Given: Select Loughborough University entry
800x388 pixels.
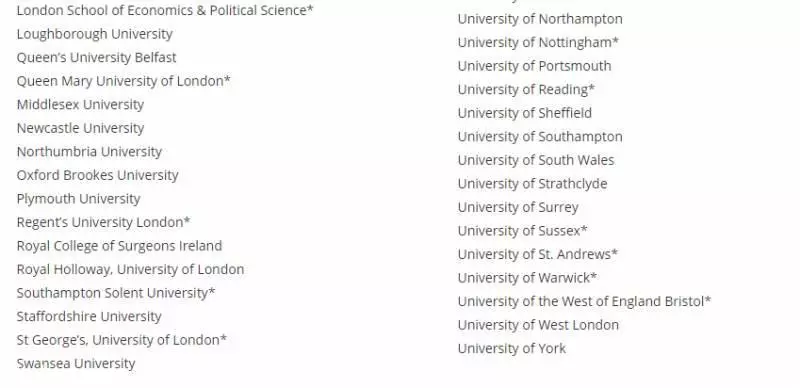Looking at the screenshot, I should [x=95, y=34].
